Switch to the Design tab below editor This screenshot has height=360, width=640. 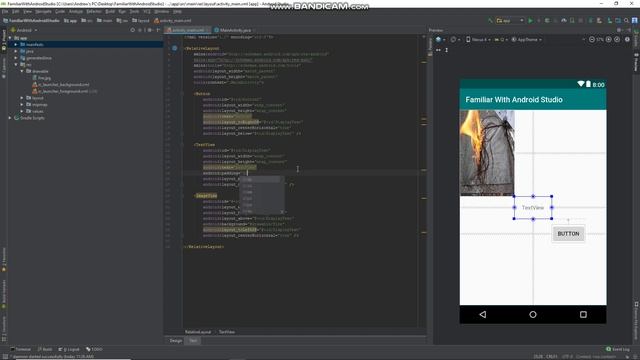coord(176,340)
